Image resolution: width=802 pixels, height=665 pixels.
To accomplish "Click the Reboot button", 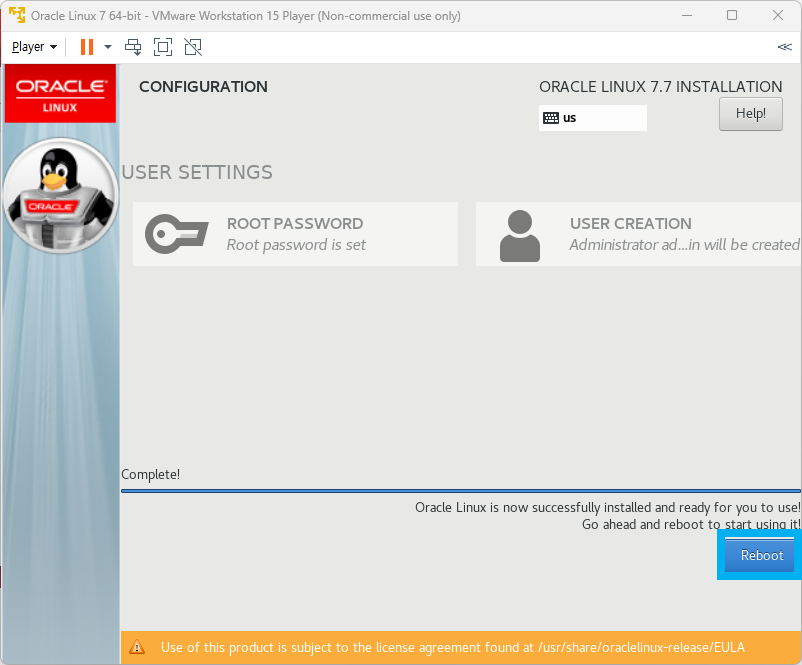I will pyautogui.click(x=762, y=555).
